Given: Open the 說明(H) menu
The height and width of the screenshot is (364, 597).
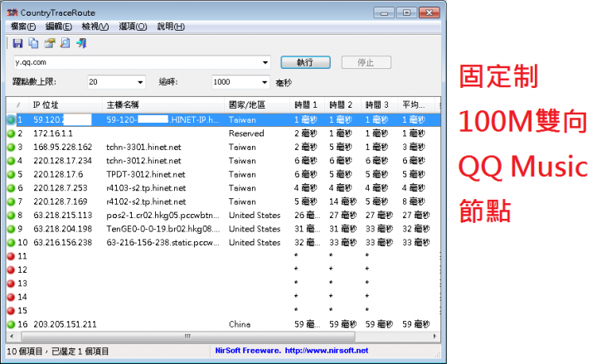Looking at the screenshot, I should click(171, 27).
